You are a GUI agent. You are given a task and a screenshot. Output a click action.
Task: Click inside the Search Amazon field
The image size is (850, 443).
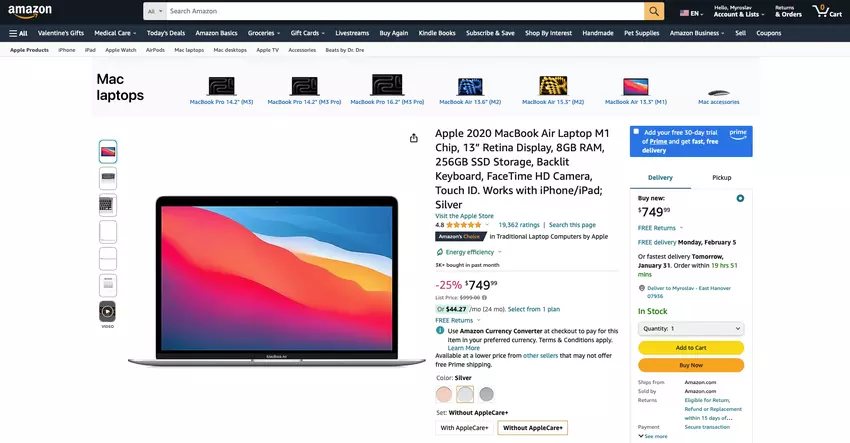pos(400,11)
